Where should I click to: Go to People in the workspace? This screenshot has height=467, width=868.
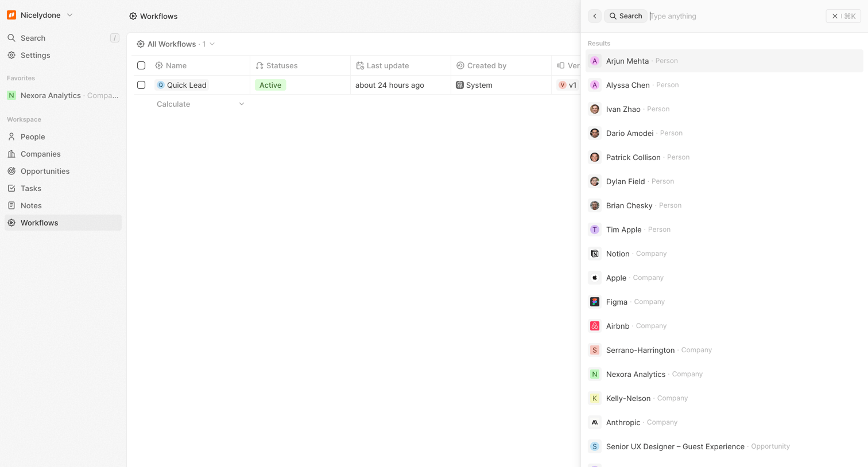[x=63, y=137]
